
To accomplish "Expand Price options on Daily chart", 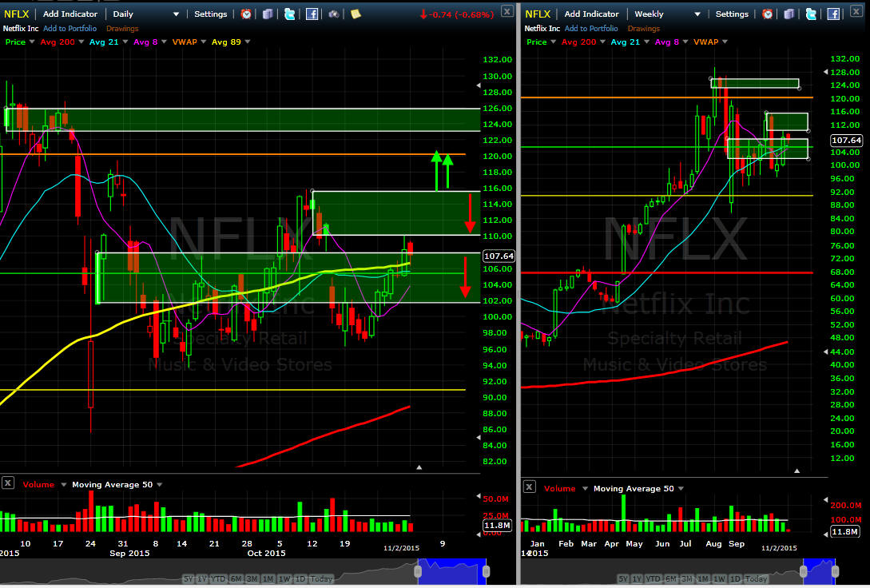I will click(31, 42).
